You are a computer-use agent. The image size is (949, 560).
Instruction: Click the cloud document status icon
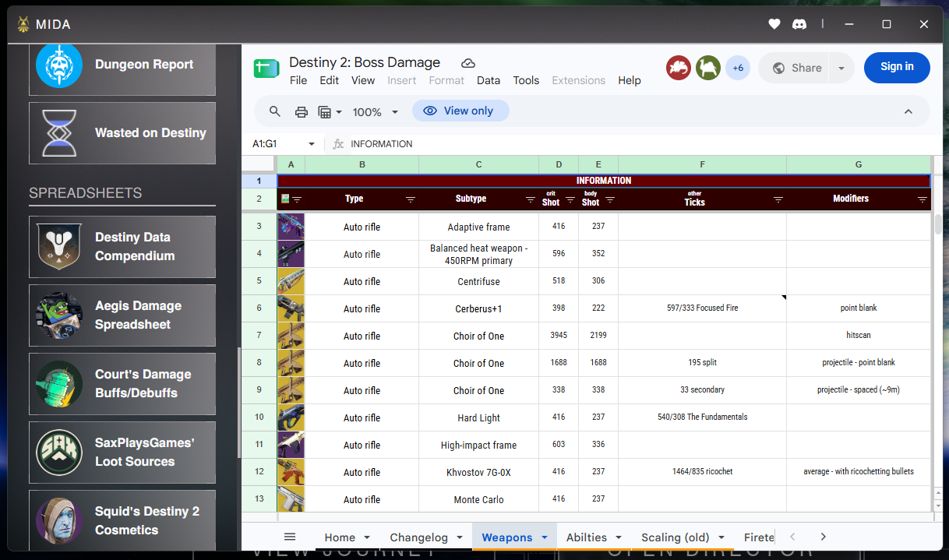pyautogui.click(x=468, y=63)
